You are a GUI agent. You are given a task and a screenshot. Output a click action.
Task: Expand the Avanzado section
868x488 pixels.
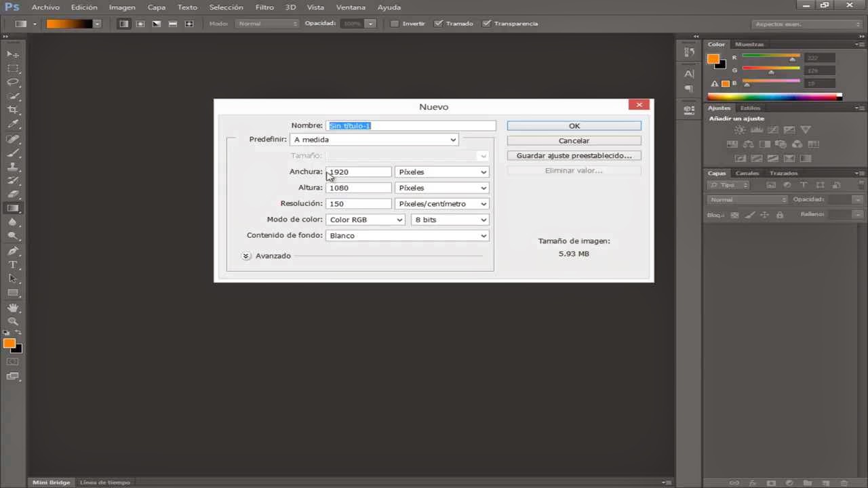pyautogui.click(x=246, y=256)
